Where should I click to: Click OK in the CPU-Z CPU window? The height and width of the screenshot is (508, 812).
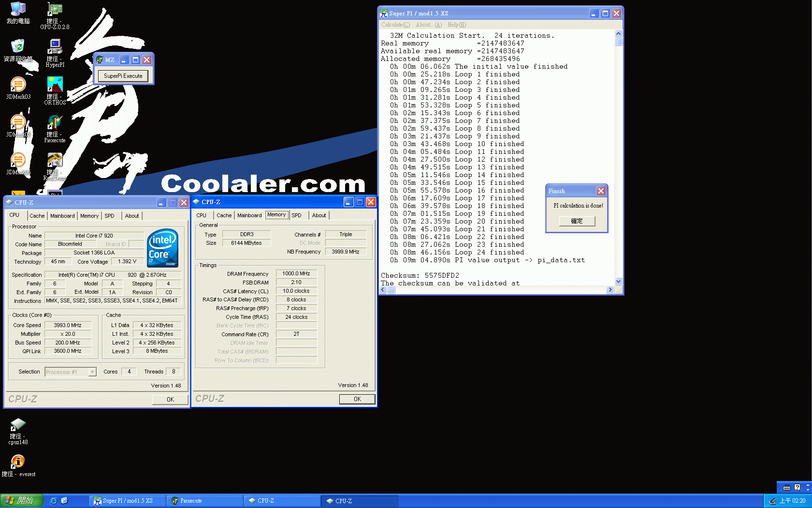(170, 399)
